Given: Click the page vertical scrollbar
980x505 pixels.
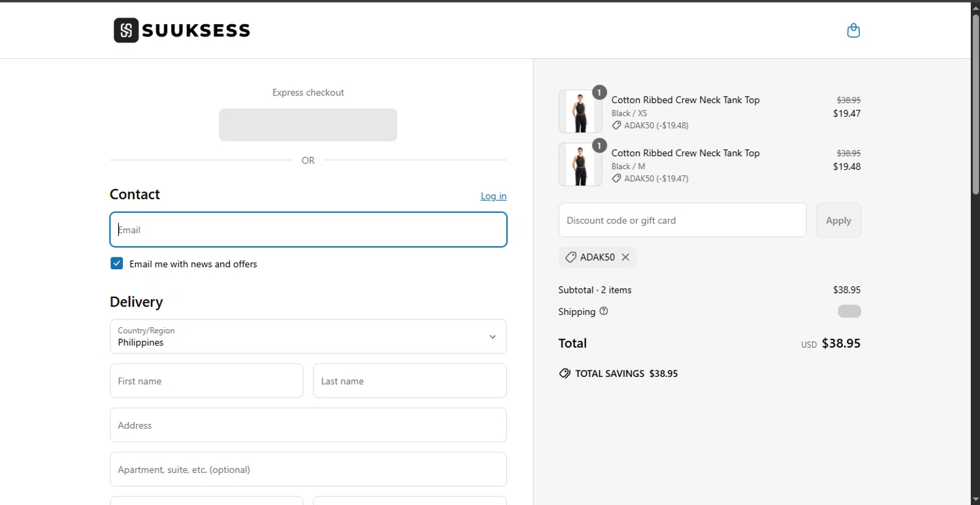Looking at the screenshot, I should coord(975,105).
